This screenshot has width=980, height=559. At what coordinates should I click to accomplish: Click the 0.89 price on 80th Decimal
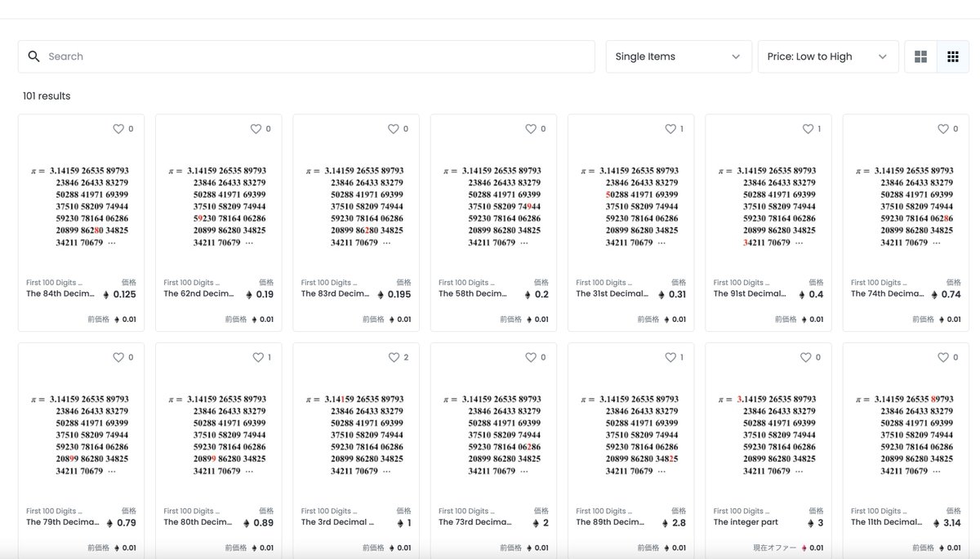[264, 523]
